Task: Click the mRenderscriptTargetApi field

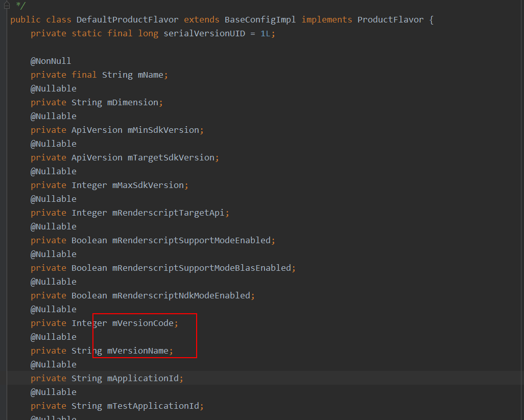Action: click(x=170, y=213)
